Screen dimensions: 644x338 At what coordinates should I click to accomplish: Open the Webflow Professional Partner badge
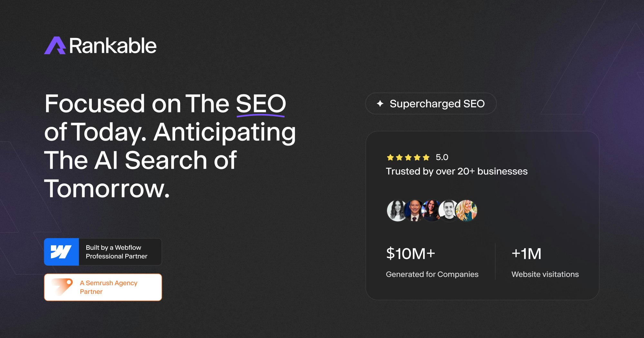coord(103,252)
